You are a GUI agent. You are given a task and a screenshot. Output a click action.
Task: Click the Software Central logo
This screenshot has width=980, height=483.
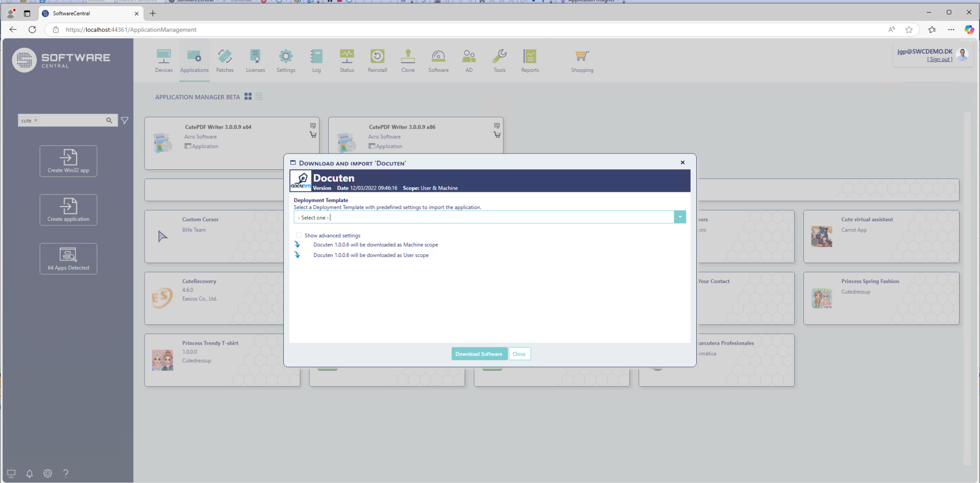click(x=61, y=60)
